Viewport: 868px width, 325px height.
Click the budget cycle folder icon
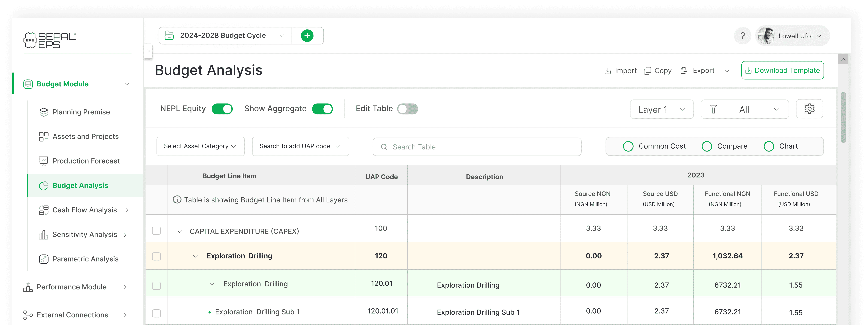(x=169, y=35)
